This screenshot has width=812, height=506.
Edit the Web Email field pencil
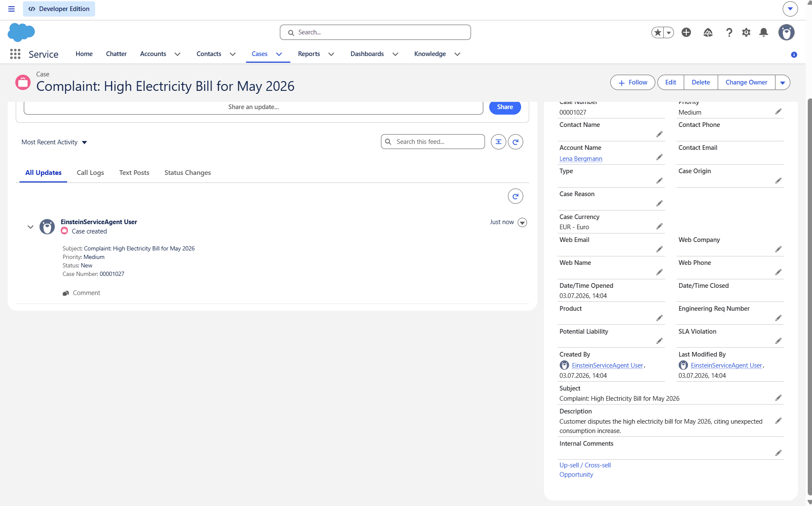point(659,250)
